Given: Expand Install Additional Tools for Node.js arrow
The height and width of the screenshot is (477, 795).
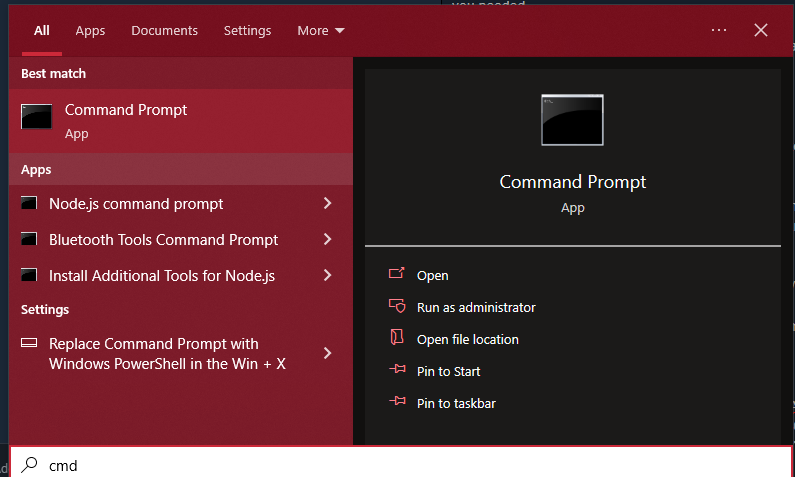Looking at the screenshot, I should [x=327, y=276].
